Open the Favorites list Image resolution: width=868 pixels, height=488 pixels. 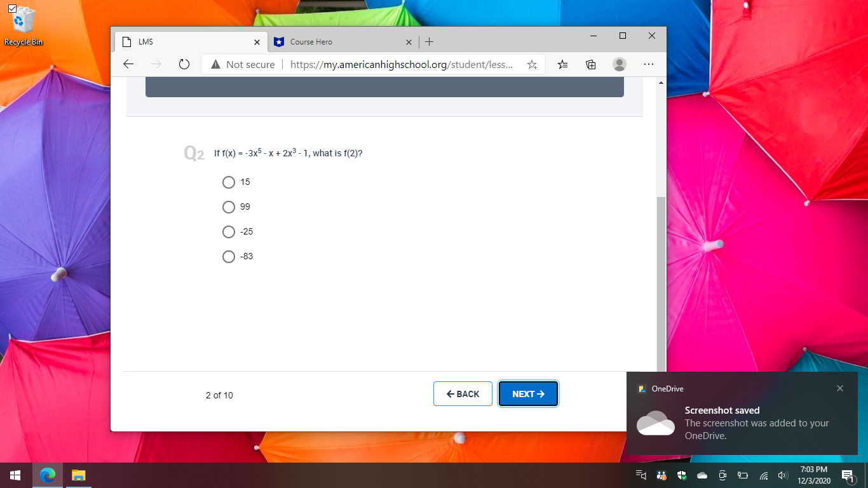(562, 64)
